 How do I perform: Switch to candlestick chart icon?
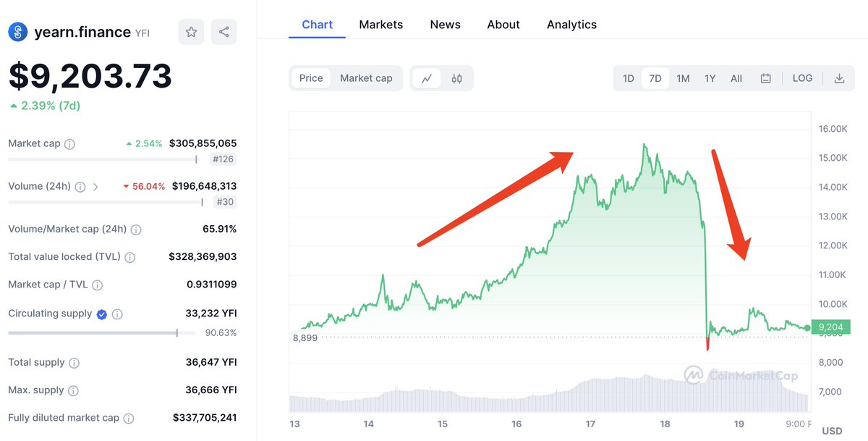pos(456,78)
